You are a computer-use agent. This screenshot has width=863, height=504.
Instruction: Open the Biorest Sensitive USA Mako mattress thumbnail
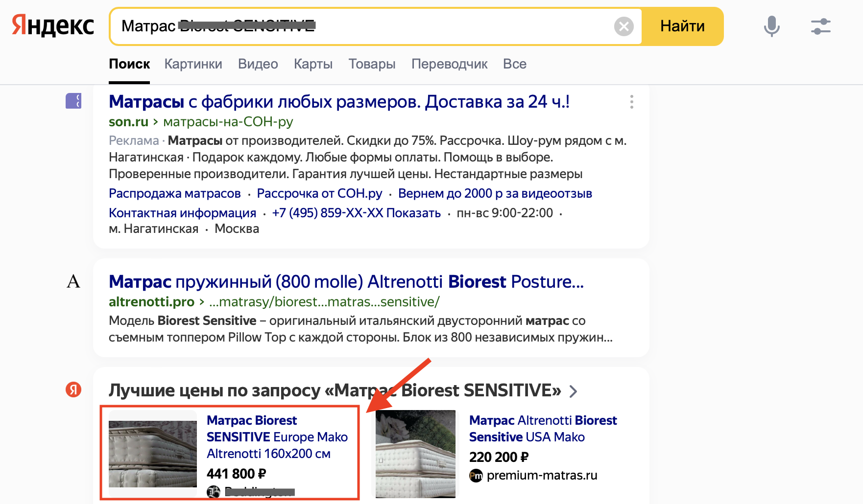coord(415,454)
